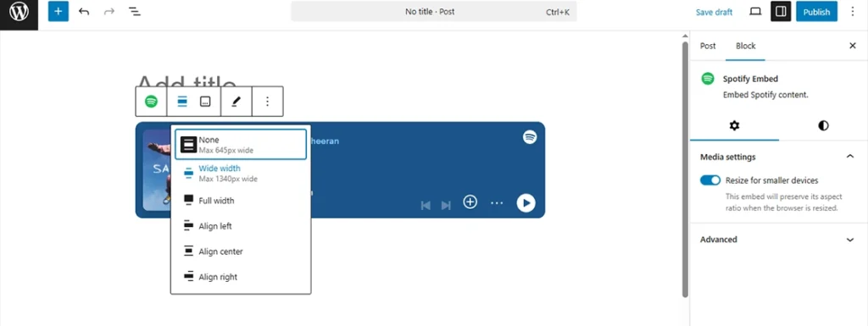
Task: Click the Spotify block type icon in toolbar
Action: click(x=151, y=102)
